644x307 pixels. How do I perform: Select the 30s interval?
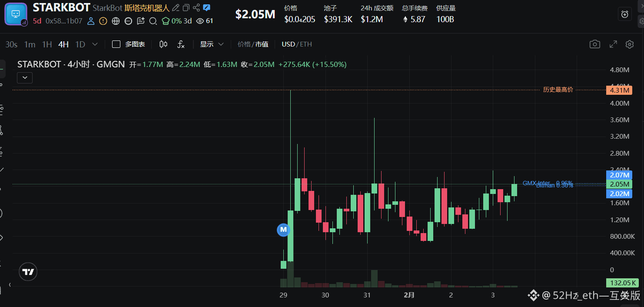tap(11, 44)
